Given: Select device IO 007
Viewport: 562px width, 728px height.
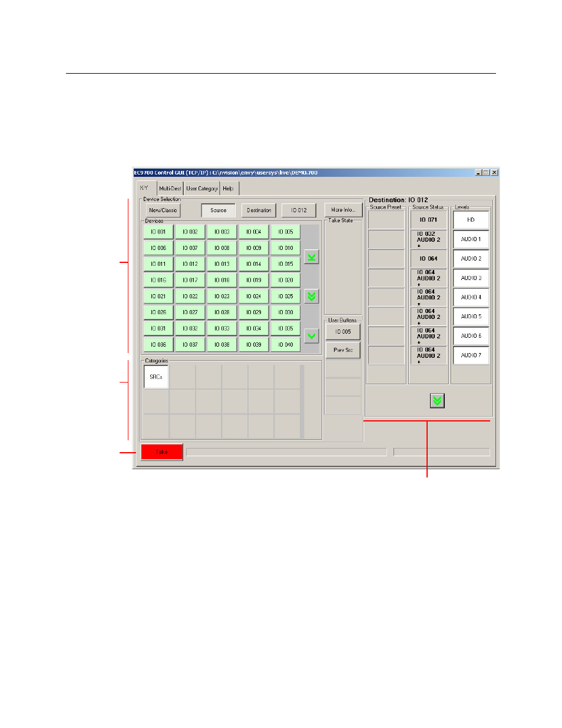Looking at the screenshot, I should tap(190, 248).
